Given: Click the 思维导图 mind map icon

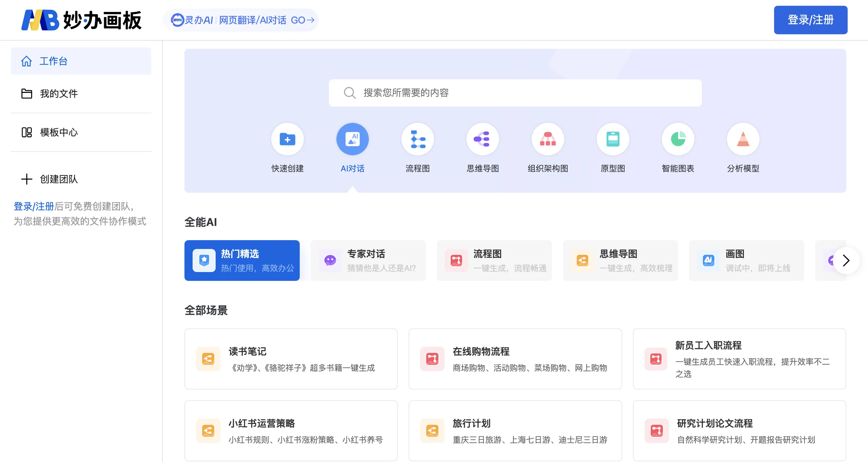Looking at the screenshot, I should click(482, 139).
